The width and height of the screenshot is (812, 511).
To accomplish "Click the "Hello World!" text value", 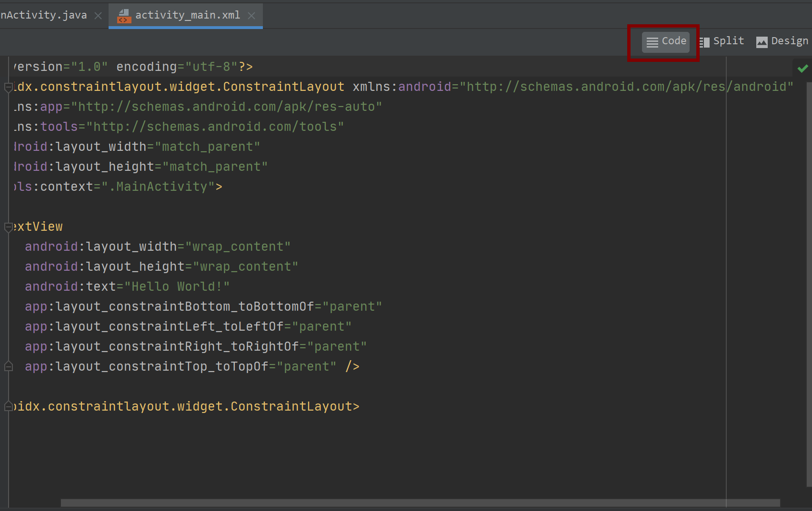I will (x=177, y=286).
